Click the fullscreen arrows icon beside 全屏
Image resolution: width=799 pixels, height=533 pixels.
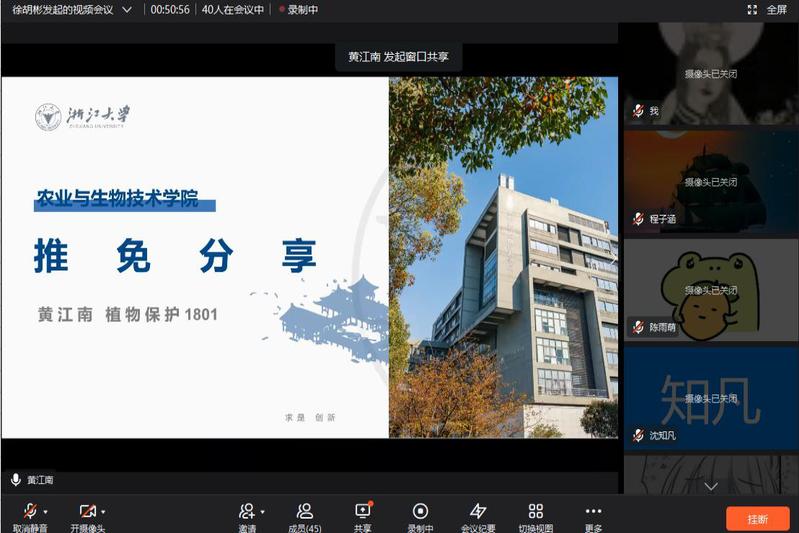[752, 10]
